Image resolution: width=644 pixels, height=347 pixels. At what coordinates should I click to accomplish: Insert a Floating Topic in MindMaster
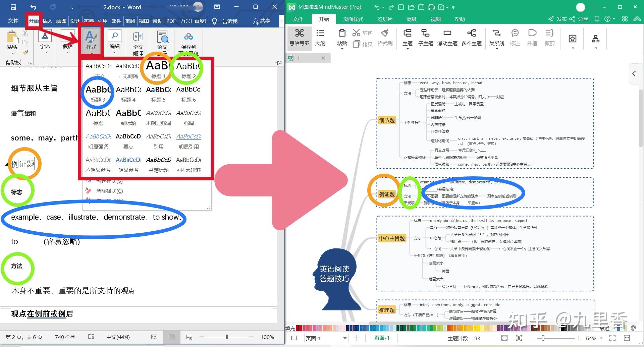click(x=447, y=37)
